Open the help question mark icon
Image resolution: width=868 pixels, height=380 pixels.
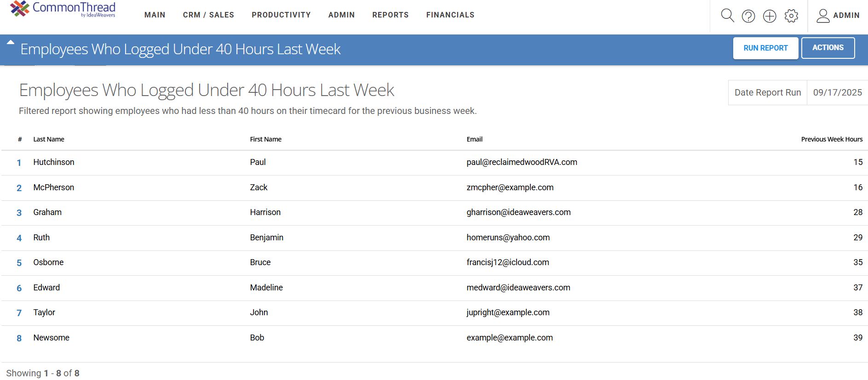click(x=748, y=16)
